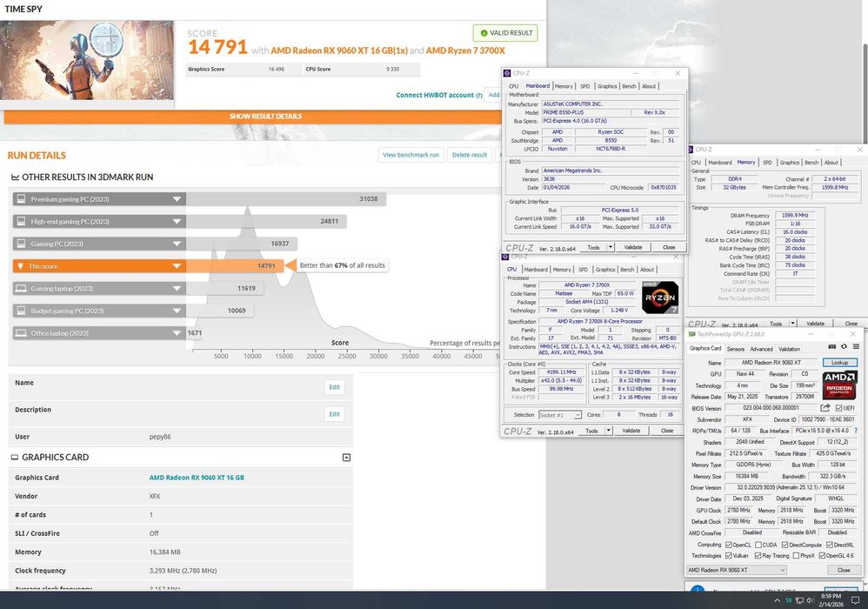Click Bus Interface question mark in GPU-Z

click(856, 431)
